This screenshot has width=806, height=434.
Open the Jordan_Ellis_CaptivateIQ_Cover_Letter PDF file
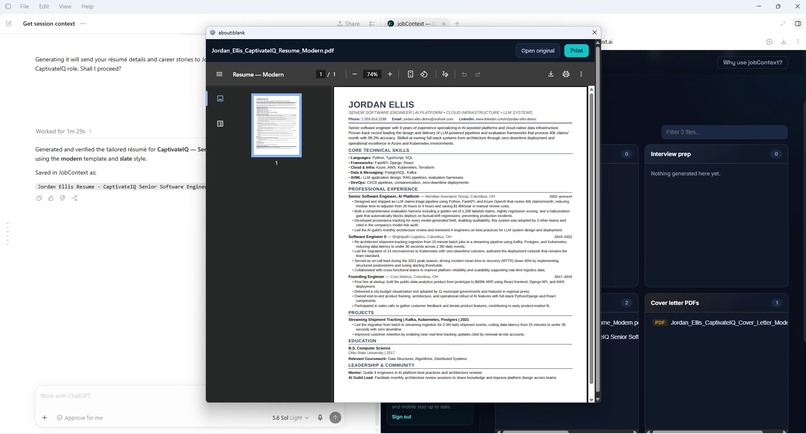coord(721,322)
